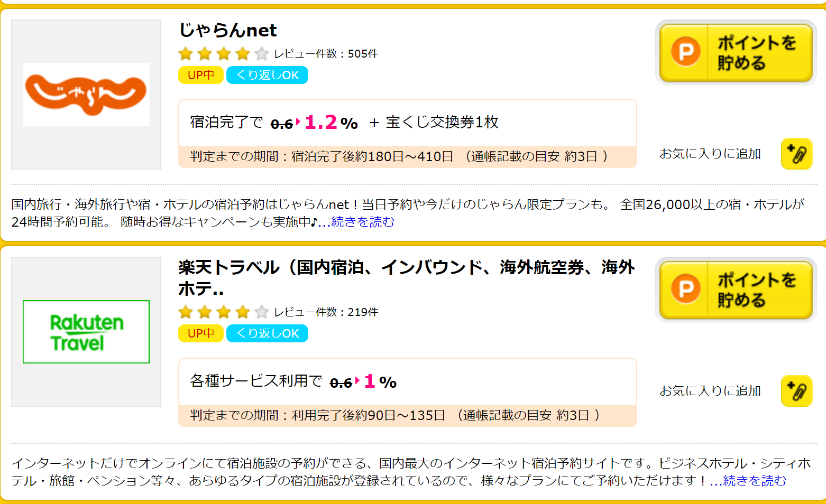Click お気に入りに追加 text for 楽天トラベル
Image resolution: width=826 pixels, height=504 pixels.
710,391
